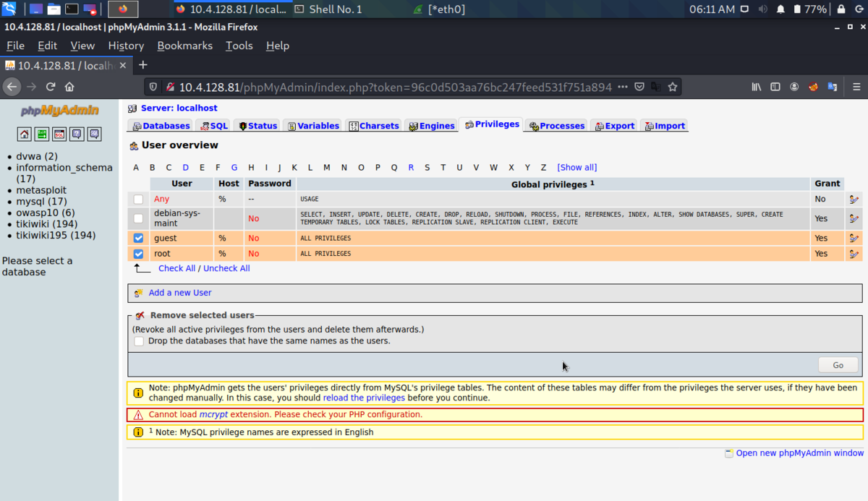868x501 pixels.
Task: Click the Add a new User icon
Action: click(x=139, y=293)
